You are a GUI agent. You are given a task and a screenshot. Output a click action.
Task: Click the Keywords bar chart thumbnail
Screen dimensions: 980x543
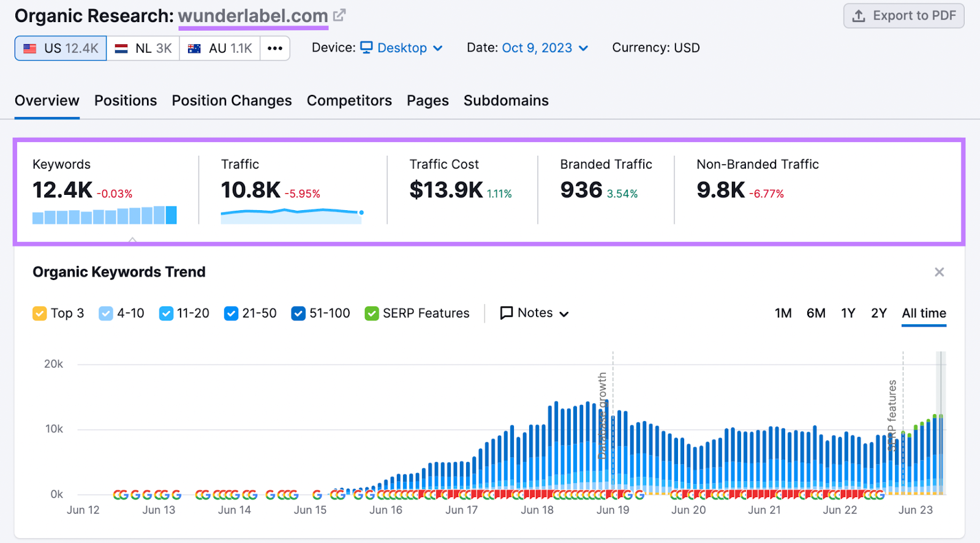[x=105, y=215]
